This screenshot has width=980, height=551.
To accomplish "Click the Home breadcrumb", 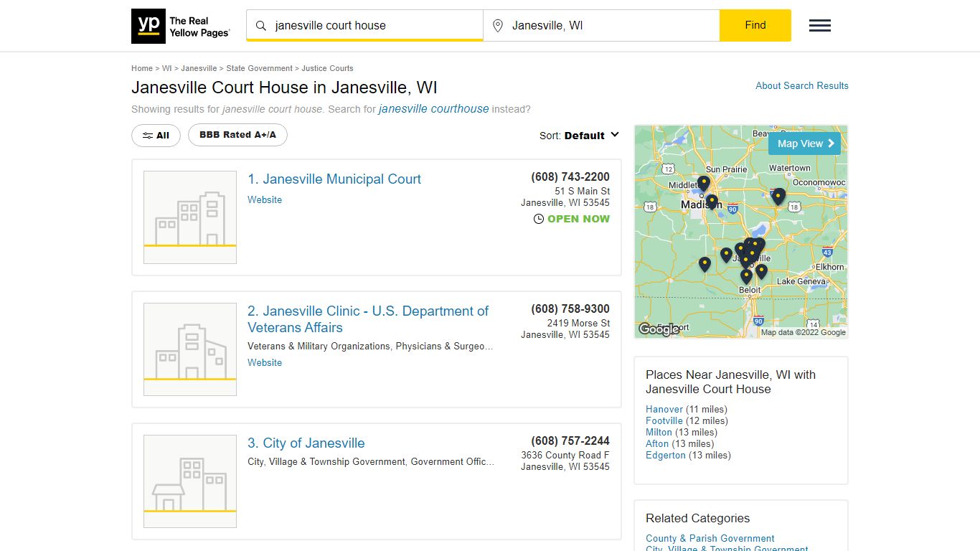I will coord(142,68).
